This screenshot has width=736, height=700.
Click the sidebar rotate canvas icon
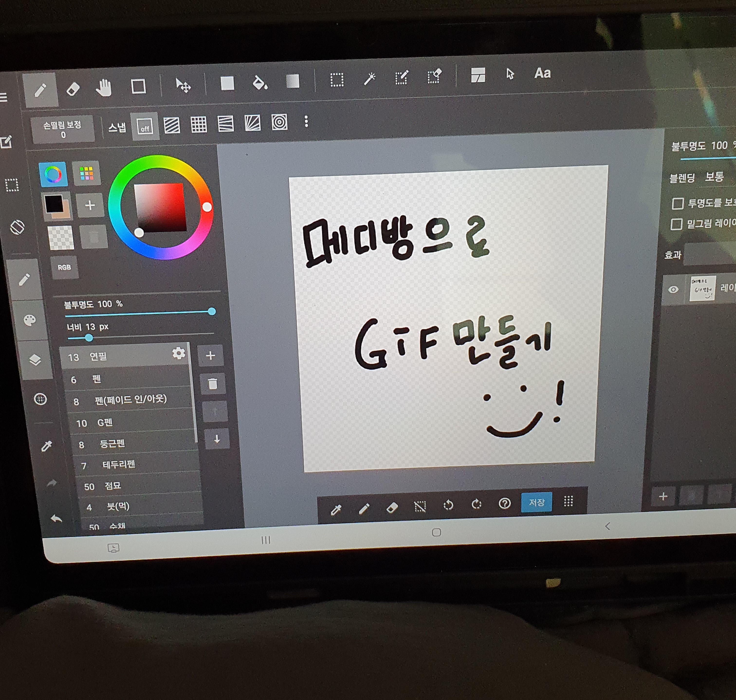[17, 227]
